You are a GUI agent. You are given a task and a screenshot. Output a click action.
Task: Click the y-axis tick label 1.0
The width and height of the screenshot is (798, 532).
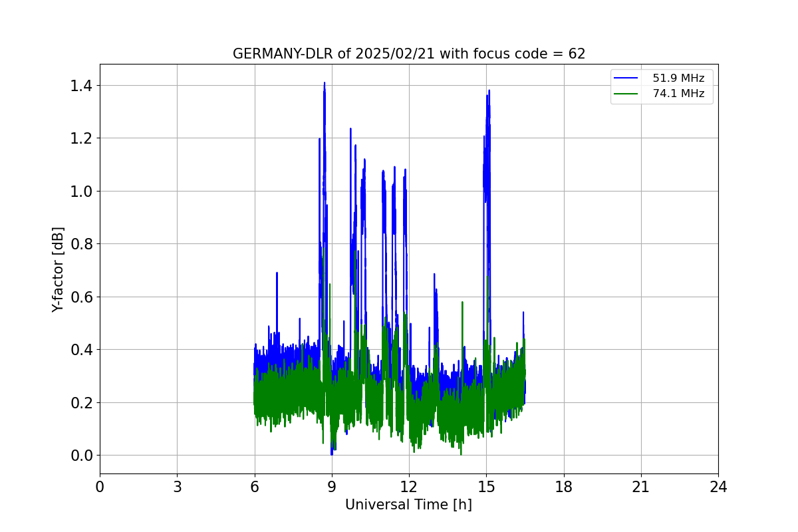(x=81, y=191)
